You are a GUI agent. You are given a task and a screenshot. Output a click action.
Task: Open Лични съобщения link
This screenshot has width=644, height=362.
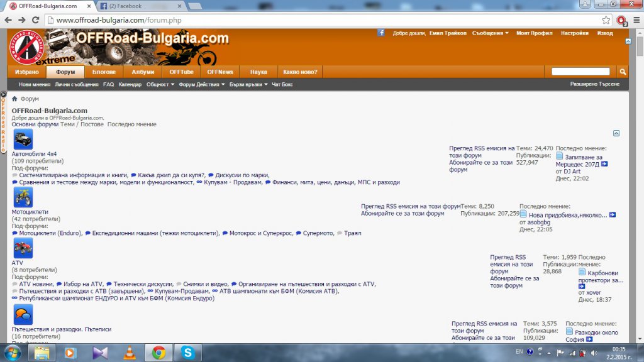pyautogui.click(x=76, y=84)
